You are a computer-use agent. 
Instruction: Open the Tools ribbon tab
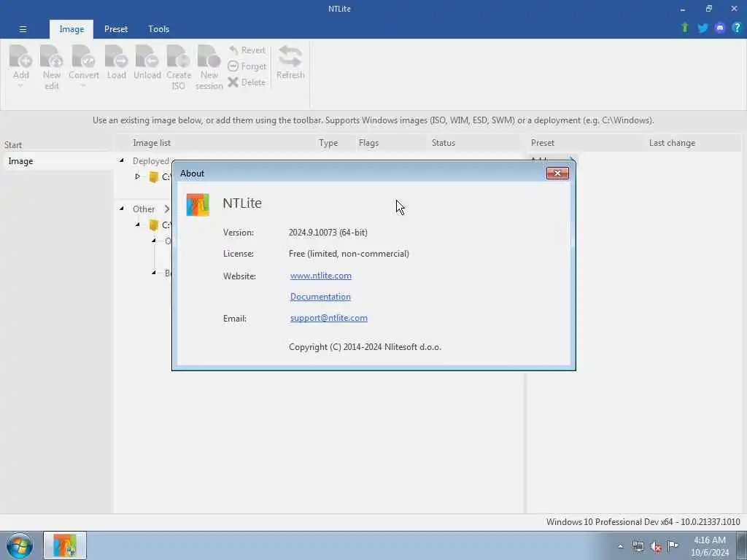[158, 29]
